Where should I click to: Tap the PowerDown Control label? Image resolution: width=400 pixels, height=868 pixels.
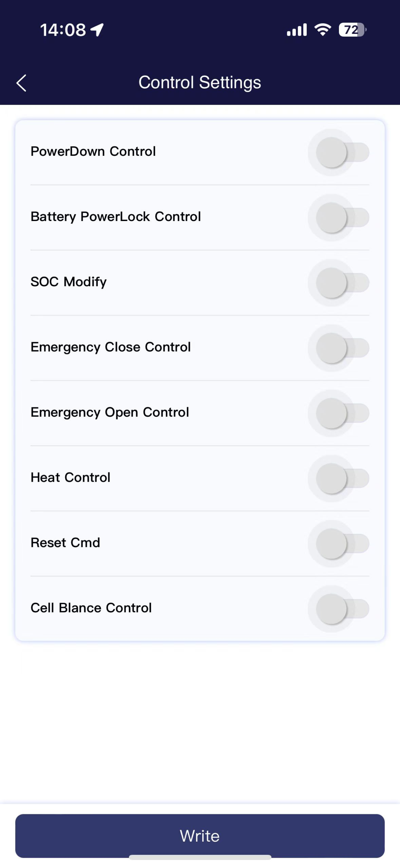point(93,151)
